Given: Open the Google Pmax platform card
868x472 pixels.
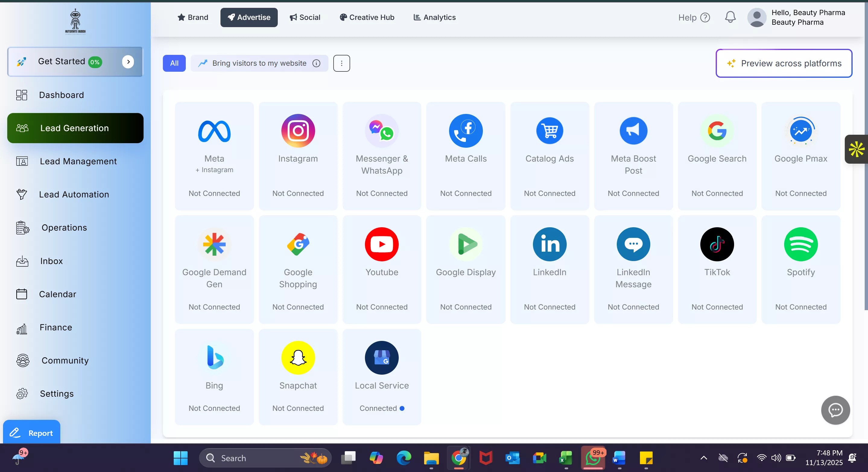Looking at the screenshot, I should pyautogui.click(x=801, y=156).
